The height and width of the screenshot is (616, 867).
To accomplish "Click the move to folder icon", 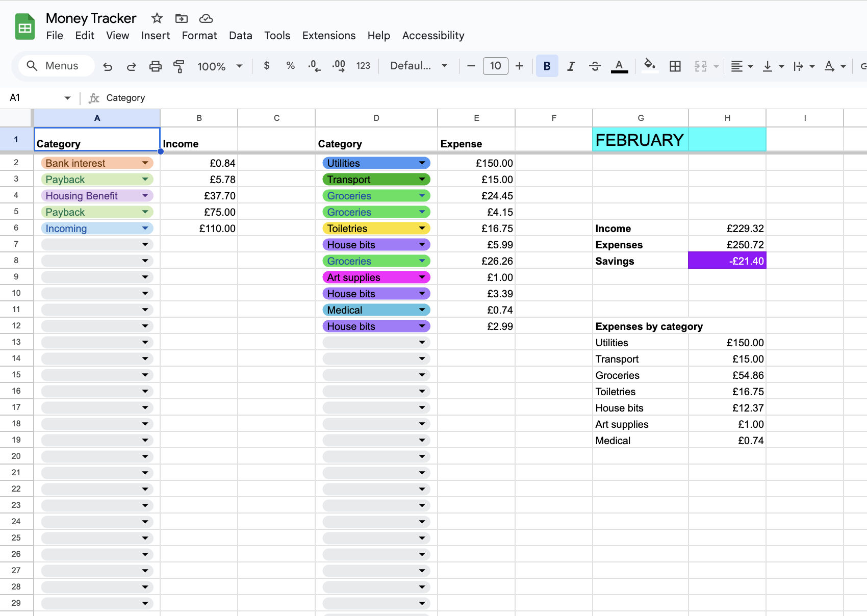I will click(x=181, y=18).
